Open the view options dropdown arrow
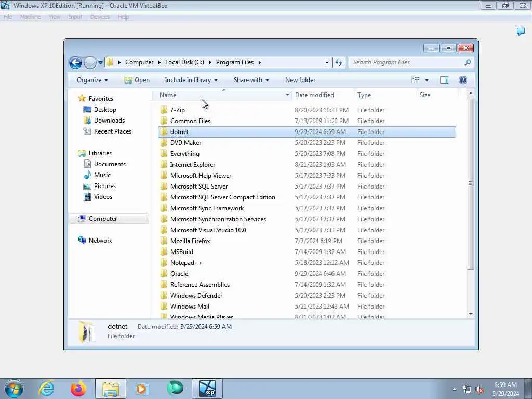Image resolution: width=532 pixels, height=399 pixels. [427, 80]
